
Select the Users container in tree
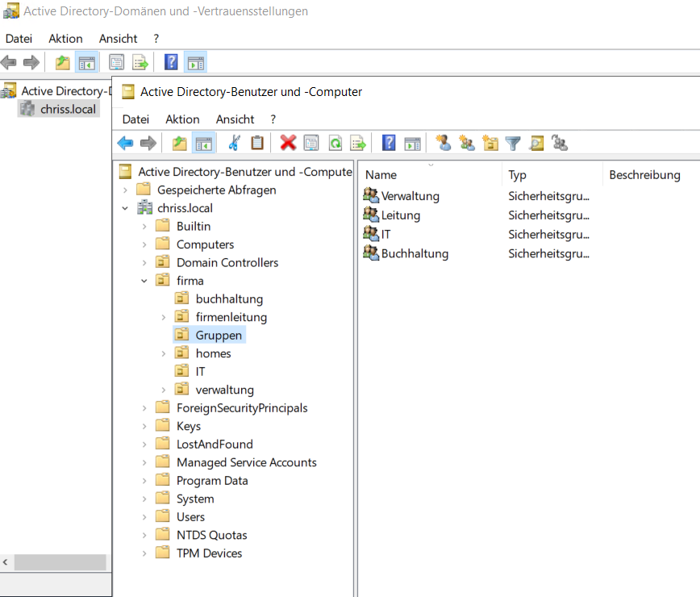tap(190, 517)
